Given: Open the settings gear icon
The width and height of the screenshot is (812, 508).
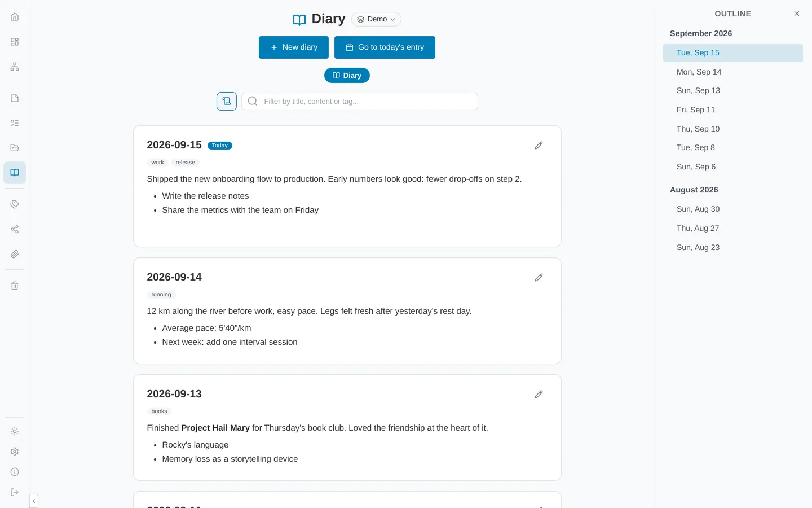Looking at the screenshot, I should [x=15, y=452].
